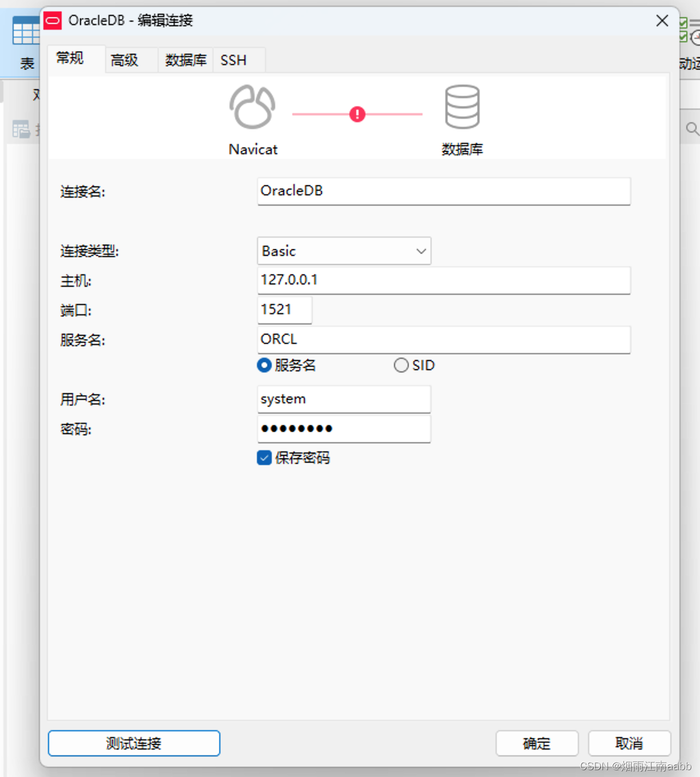Confirm with the 确定 button

537,743
